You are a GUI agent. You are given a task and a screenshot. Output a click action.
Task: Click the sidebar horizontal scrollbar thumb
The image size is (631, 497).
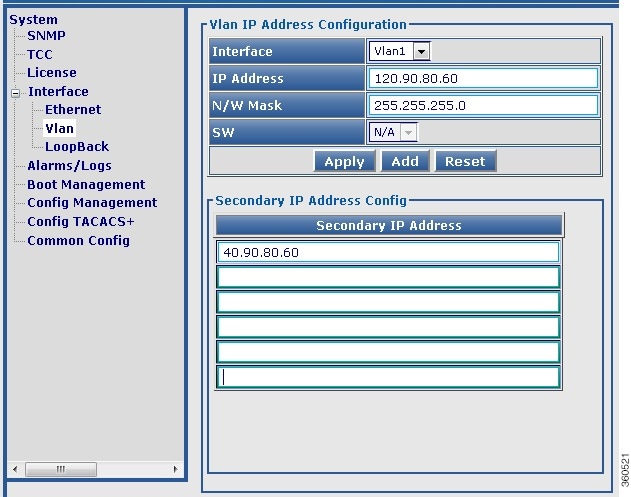tap(61, 469)
